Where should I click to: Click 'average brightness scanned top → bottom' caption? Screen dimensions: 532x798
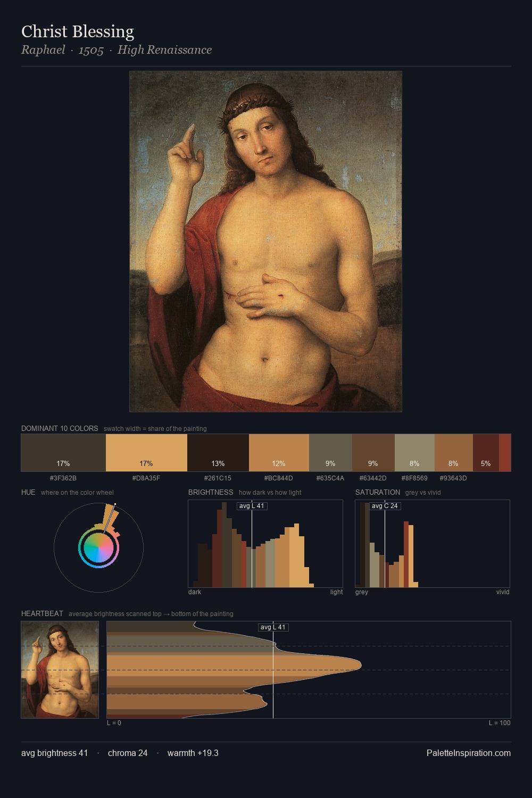click(x=151, y=614)
